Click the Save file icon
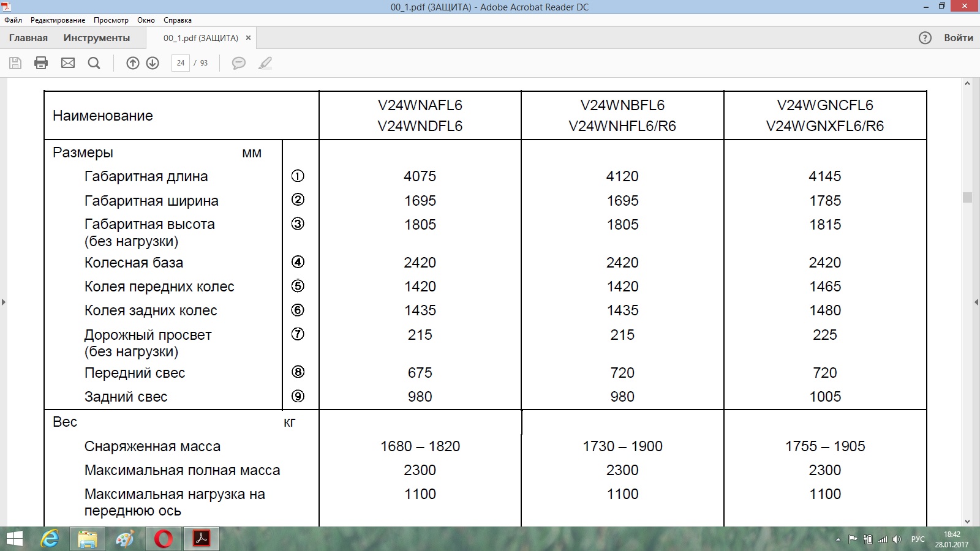This screenshot has height=551, width=980. [x=15, y=63]
